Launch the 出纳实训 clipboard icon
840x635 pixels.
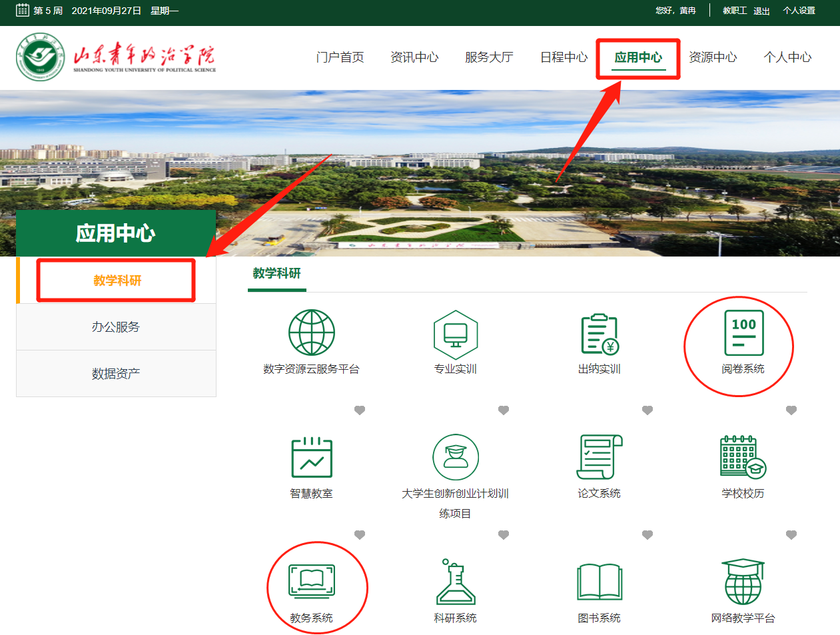click(599, 334)
